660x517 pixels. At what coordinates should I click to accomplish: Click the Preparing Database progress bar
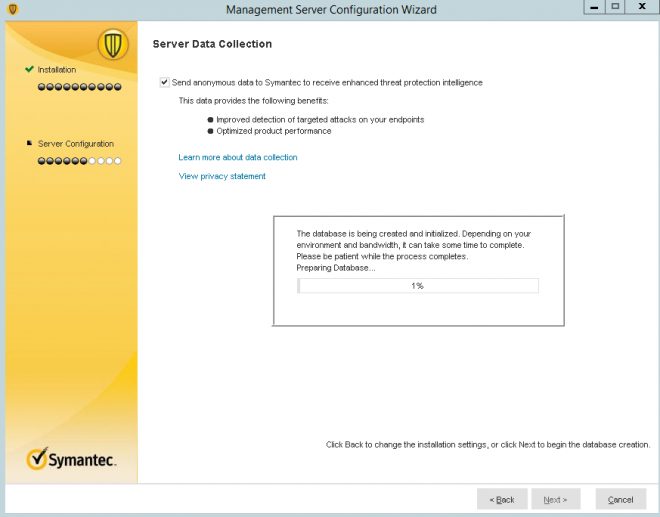[418, 286]
